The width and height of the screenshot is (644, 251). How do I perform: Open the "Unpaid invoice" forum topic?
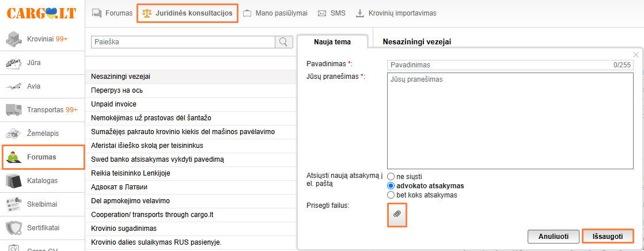pos(114,104)
